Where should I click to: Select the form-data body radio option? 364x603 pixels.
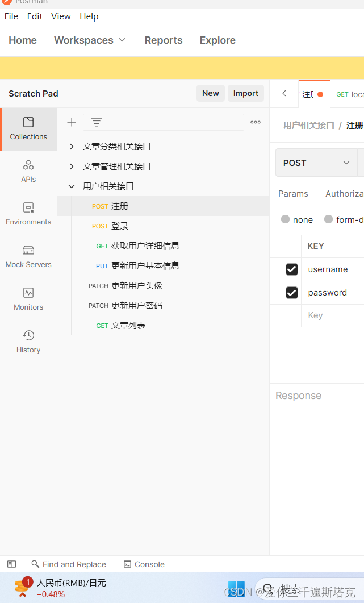click(x=328, y=219)
